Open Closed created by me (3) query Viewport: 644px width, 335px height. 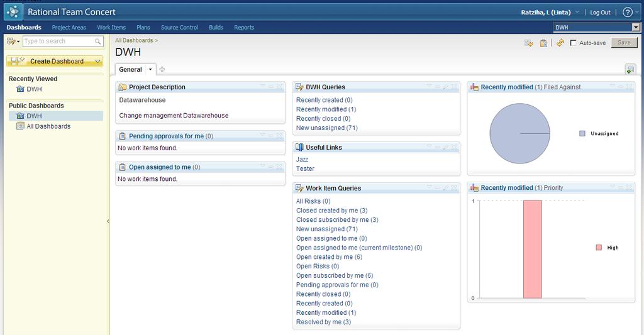click(x=332, y=211)
